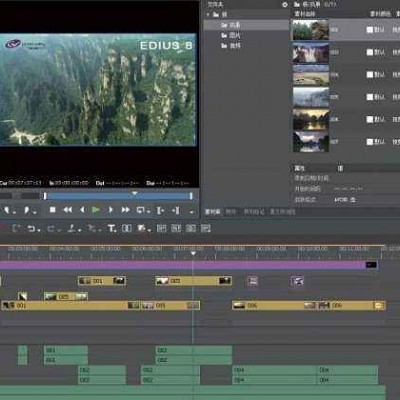Click the white color box in the waterfall clip row
This screenshot has height=400, width=400.
(370, 52)
